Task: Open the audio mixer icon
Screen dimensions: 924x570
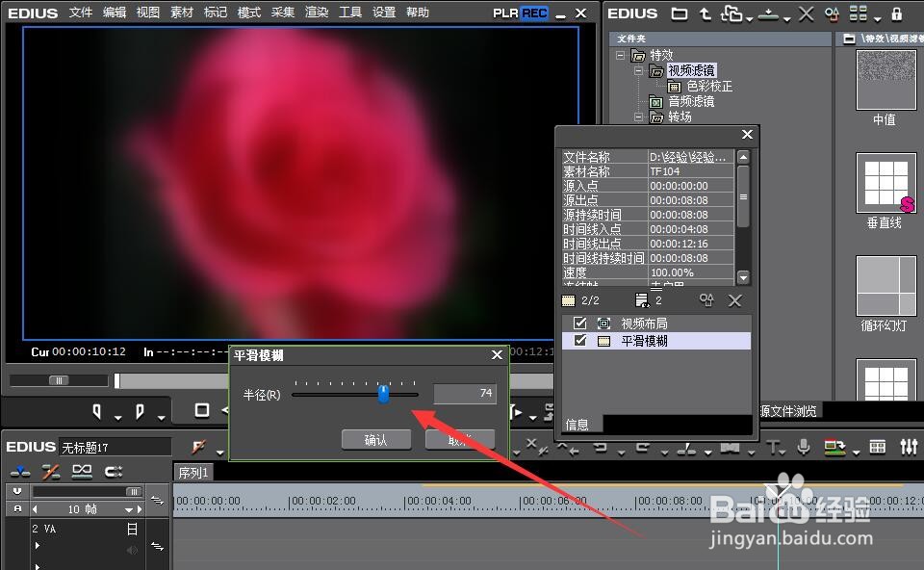Action: pyautogui.click(x=909, y=448)
